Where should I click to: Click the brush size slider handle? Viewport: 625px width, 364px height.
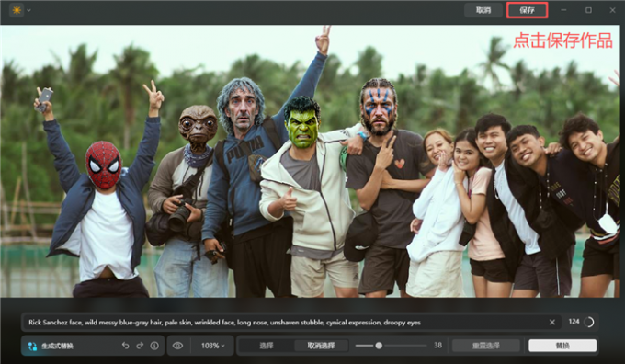click(x=379, y=346)
